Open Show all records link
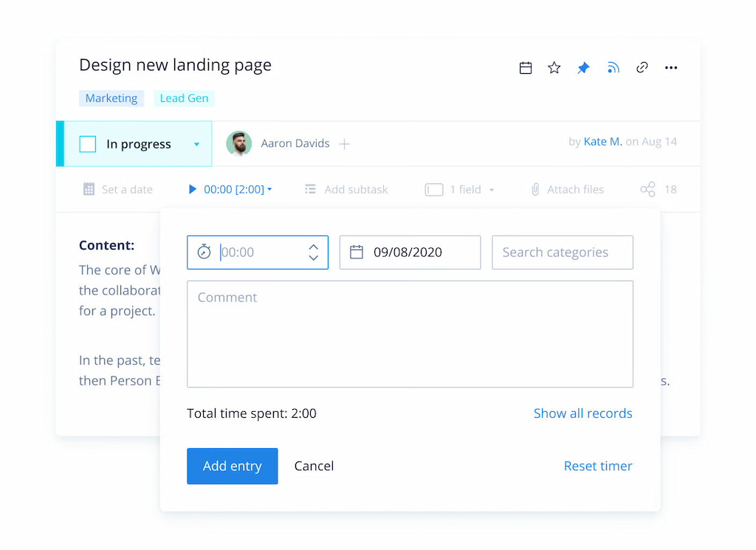The width and height of the screenshot is (756, 550). (x=583, y=413)
